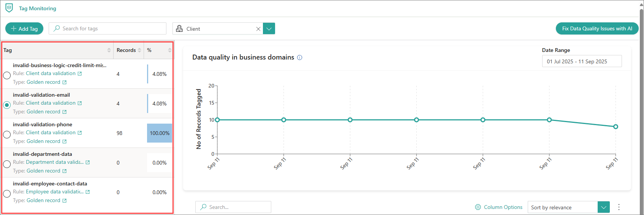Click the Column Options gear icon
The image size is (644, 215).
(478, 207)
